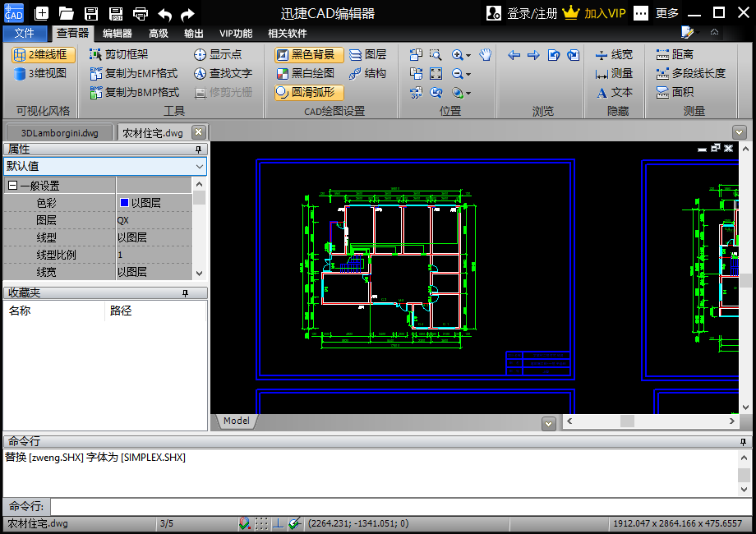Open zoom out dropdown arrow

tap(468, 74)
